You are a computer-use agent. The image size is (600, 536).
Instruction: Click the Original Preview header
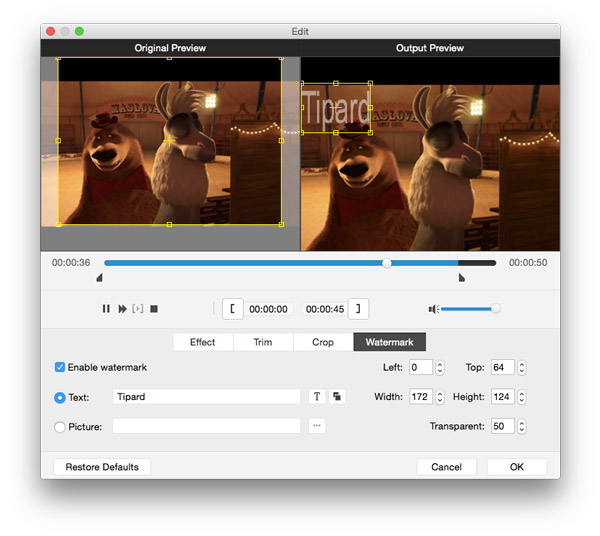tap(170, 48)
